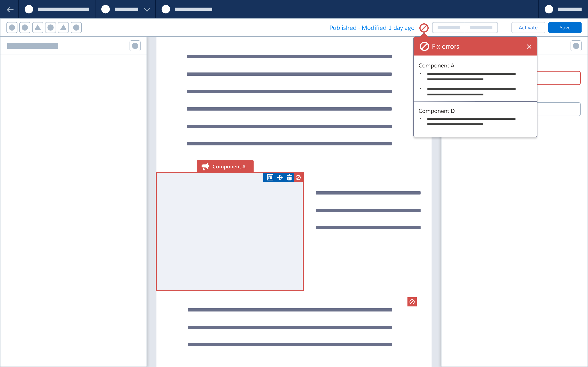This screenshot has height=367, width=588.
Task: Click the back arrow in the top navigation bar
Action: coord(10,9)
